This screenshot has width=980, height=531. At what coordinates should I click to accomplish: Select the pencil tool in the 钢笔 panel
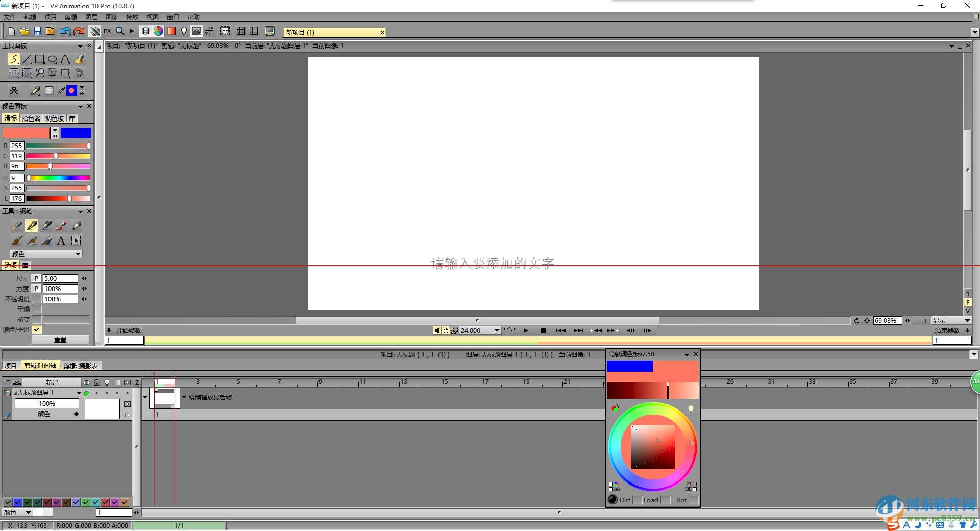point(76,225)
